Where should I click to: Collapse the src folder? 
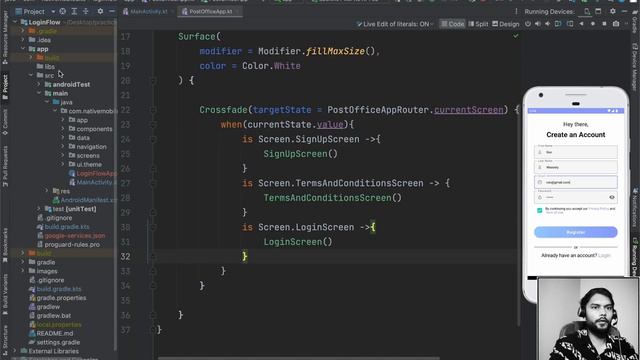tap(31, 76)
